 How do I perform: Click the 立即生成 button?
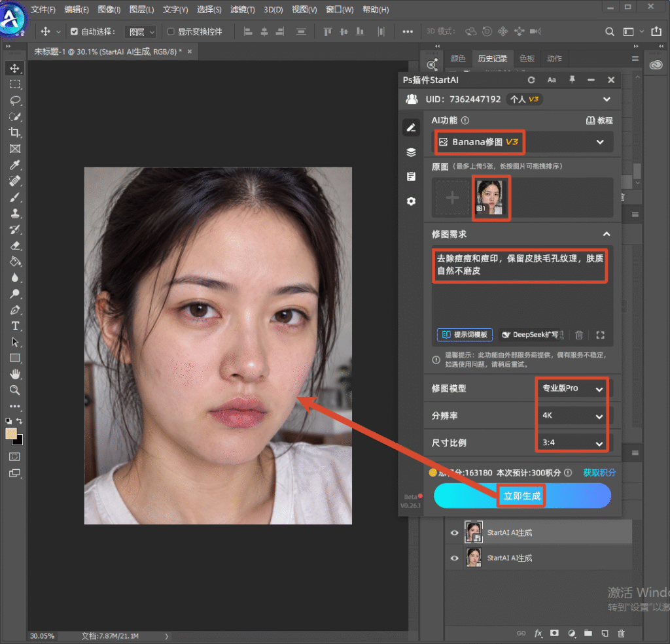[522, 496]
